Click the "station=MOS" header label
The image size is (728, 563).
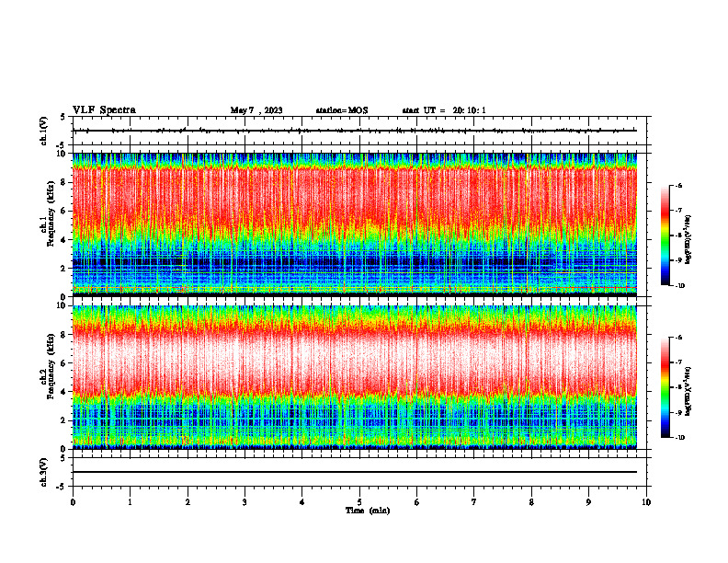pyautogui.click(x=342, y=110)
